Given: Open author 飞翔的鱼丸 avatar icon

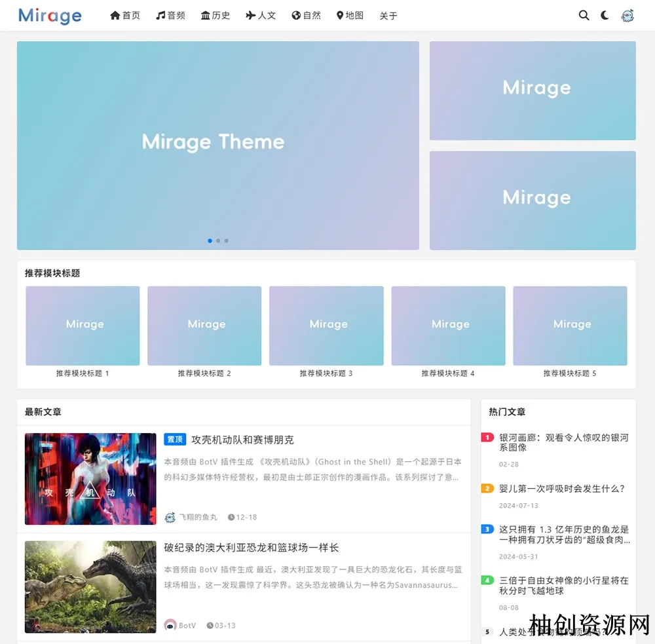Looking at the screenshot, I should 170,517.
